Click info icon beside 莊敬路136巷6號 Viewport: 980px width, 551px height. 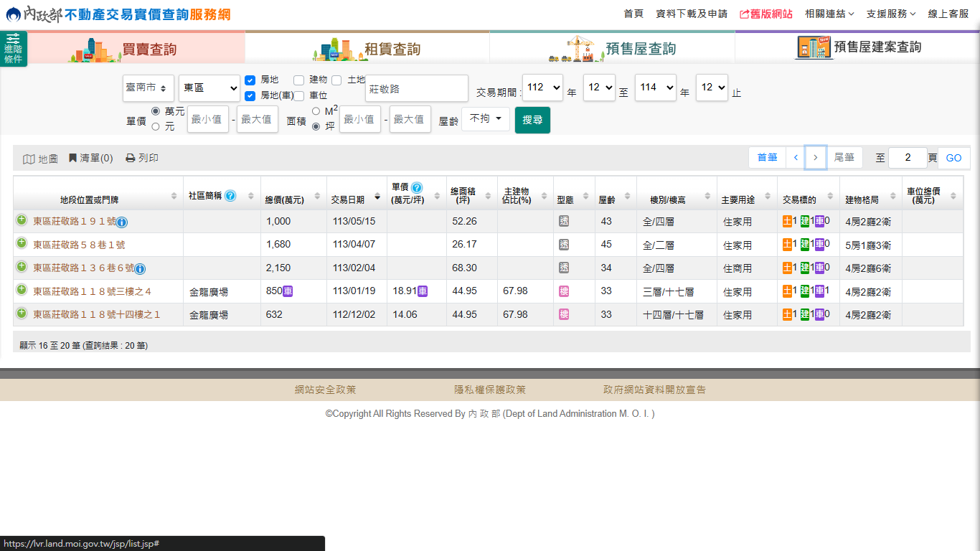[141, 269]
